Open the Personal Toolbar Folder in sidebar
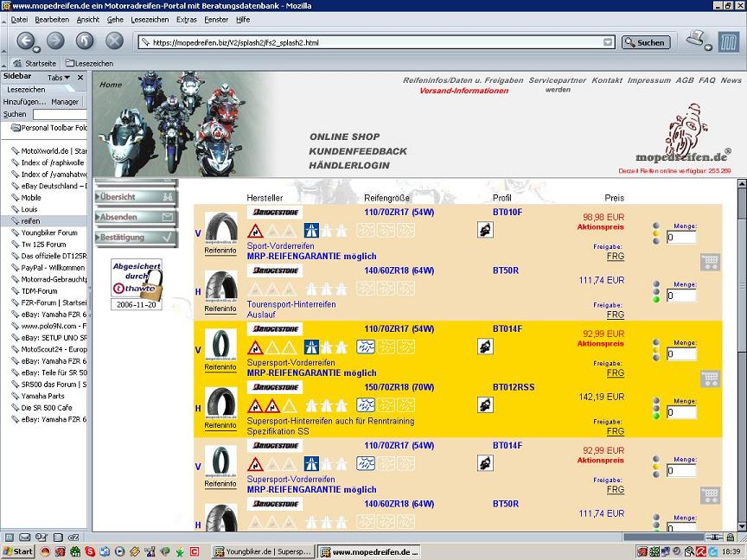Image resolution: width=747 pixels, height=560 pixels. (x=49, y=128)
